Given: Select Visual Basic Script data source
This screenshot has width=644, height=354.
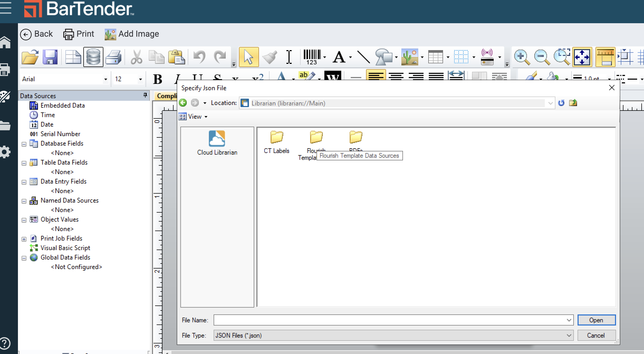Looking at the screenshot, I should pyautogui.click(x=65, y=248).
